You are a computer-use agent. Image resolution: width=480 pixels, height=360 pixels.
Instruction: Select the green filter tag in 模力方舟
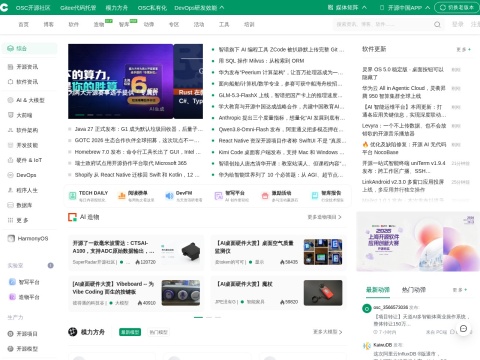tap(130, 332)
